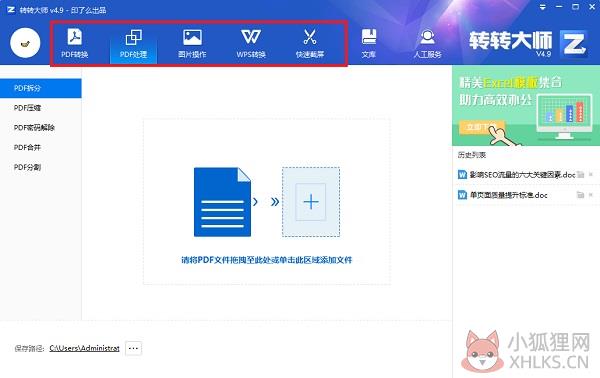Remove 影响SEO流量的六大关键因素.doc from history
This screenshot has height=378, width=600.
pyautogui.click(x=591, y=175)
